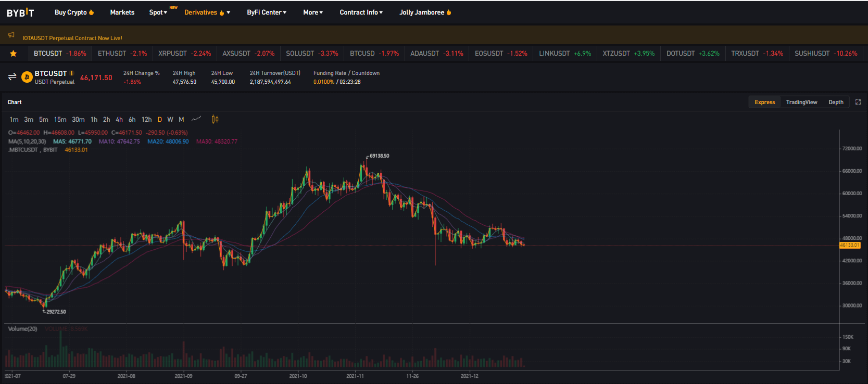Select the candlestick chart type icon
The width and height of the screenshot is (868, 384).
215,119
